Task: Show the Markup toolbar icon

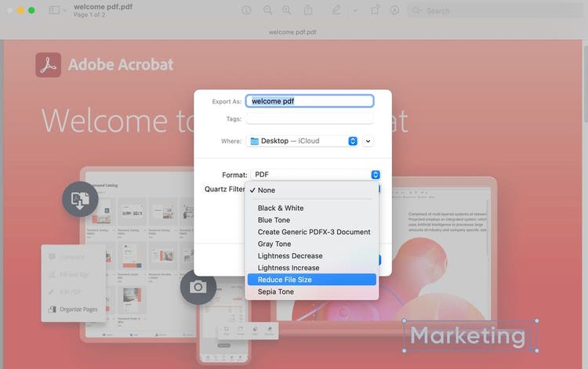Action: (394, 10)
